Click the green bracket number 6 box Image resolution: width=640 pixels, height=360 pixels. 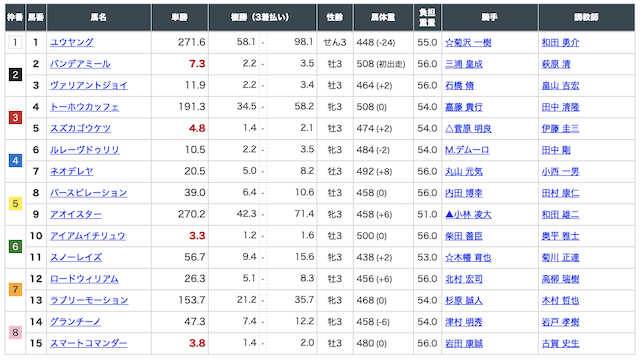tap(15, 247)
